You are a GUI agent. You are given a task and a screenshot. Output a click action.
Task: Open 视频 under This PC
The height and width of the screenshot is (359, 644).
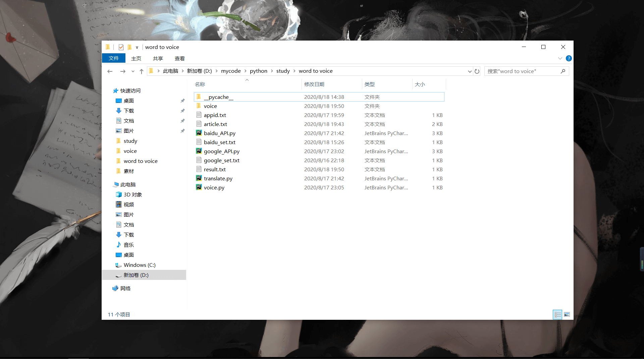point(128,204)
